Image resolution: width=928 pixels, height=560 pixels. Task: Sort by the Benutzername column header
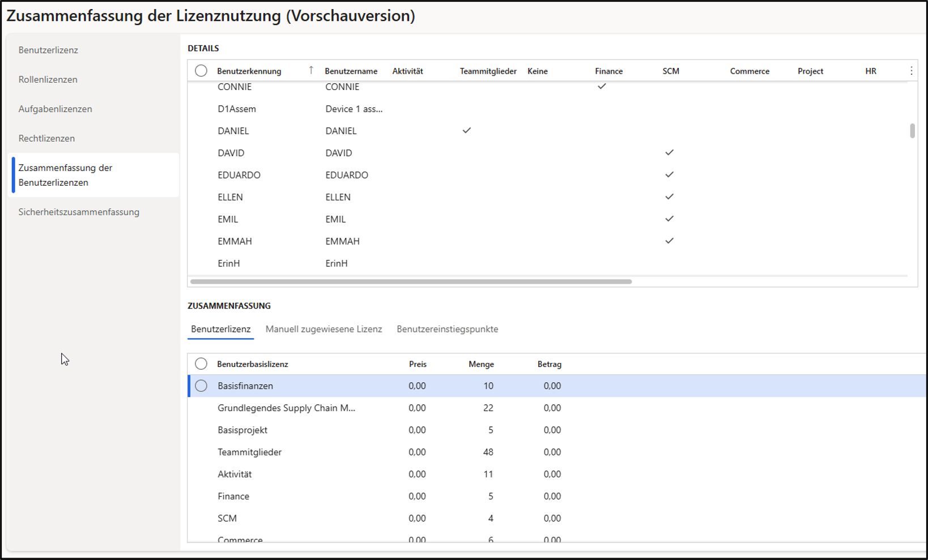click(x=351, y=71)
